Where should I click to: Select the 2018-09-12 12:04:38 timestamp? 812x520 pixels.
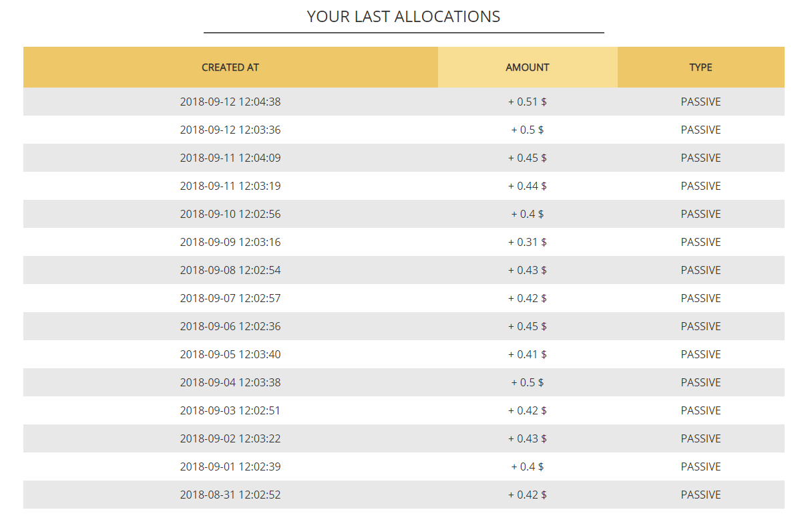pos(230,102)
